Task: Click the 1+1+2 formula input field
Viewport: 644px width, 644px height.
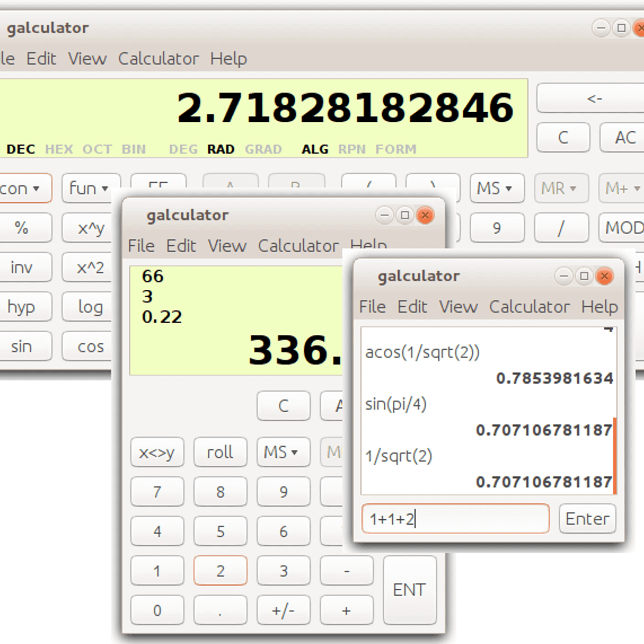Action: tap(455, 518)
